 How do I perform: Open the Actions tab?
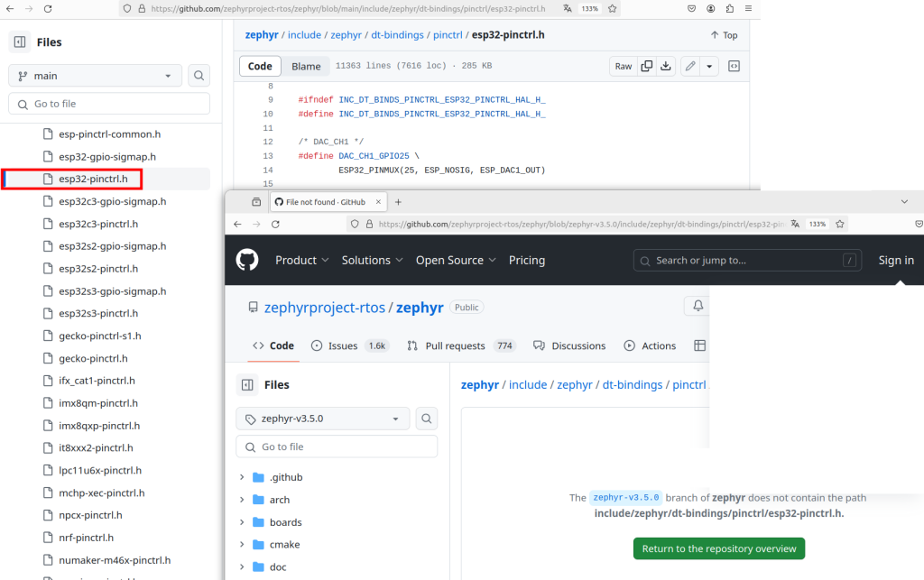[650, 345]
